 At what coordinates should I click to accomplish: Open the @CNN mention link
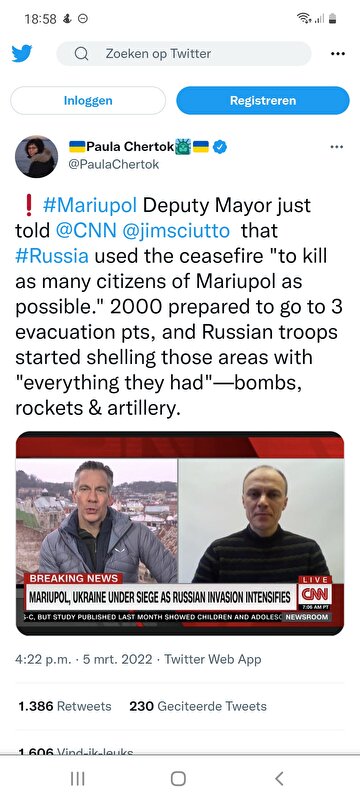pyautogui.click(x=86, y=231)
